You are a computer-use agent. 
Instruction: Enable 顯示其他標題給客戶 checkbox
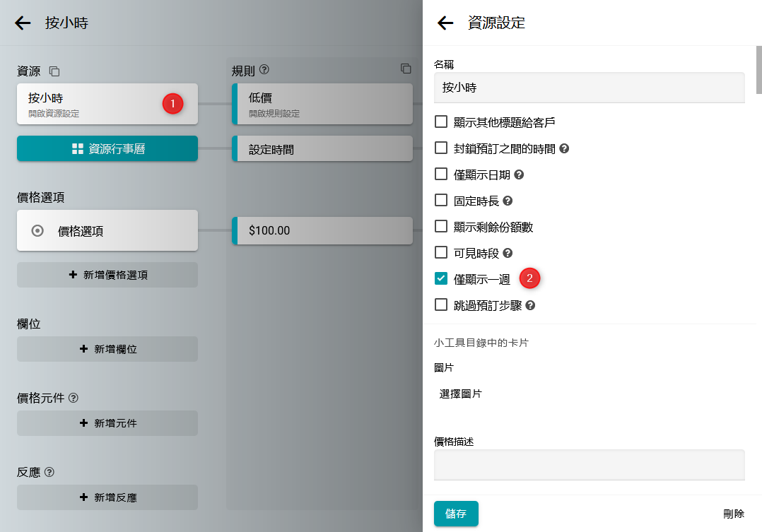441,122
